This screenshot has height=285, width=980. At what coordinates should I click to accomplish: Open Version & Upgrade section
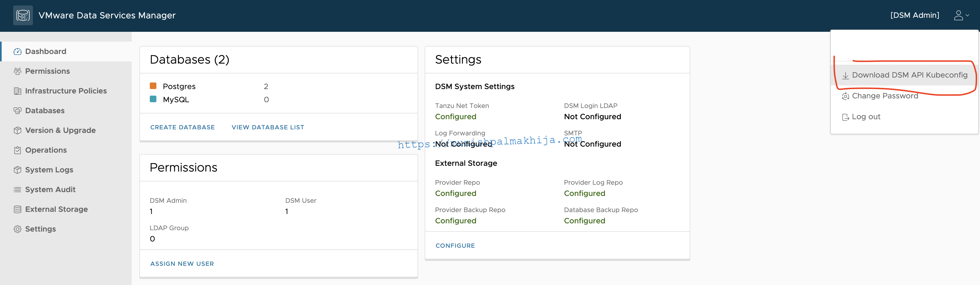point(66,130)
